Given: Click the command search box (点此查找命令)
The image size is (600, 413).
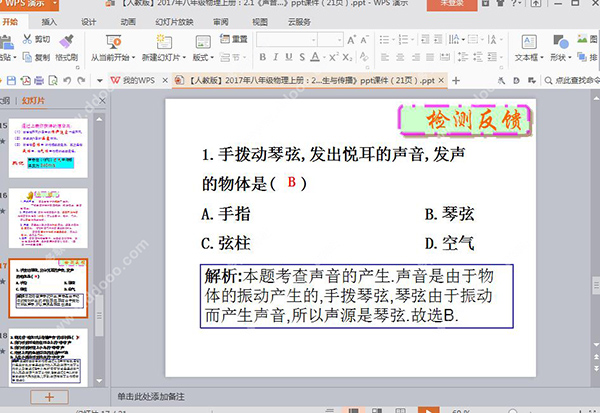Looking at the screenshot, I should (573, 80).
